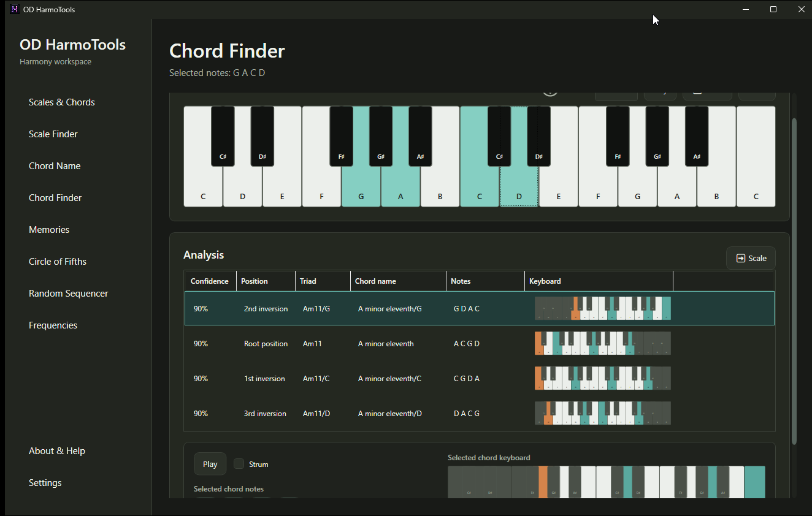Viewport: 812px width, 516px height.
Task: Open About & Help
Action: coord(57,451)
